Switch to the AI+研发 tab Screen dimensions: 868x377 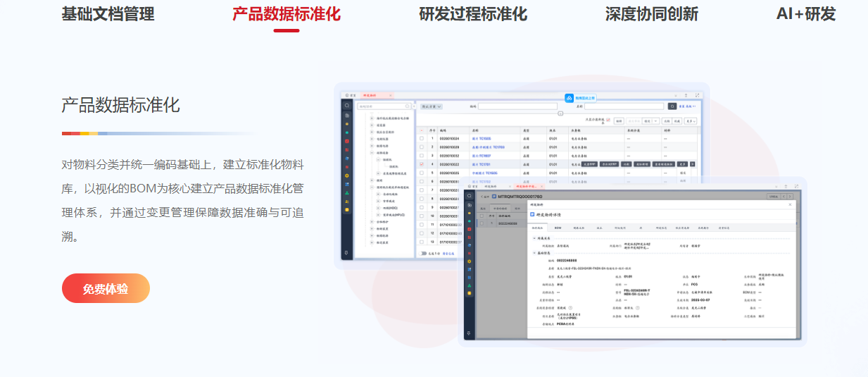point(806,13)
